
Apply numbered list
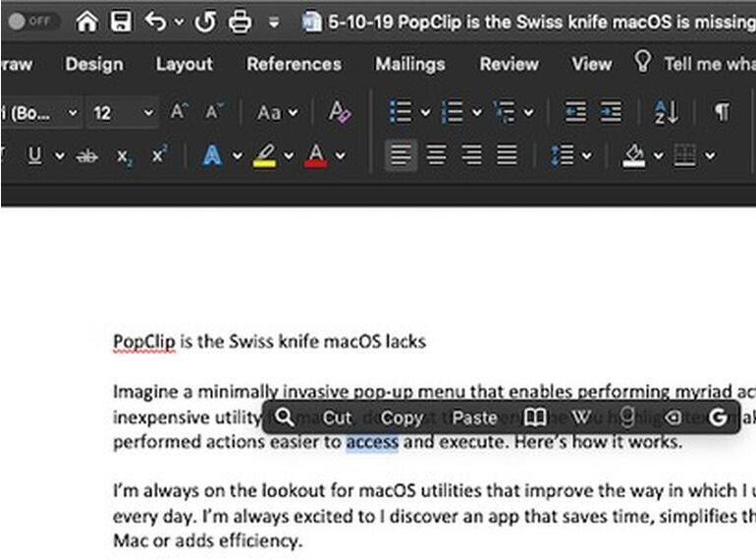[453, 112]
